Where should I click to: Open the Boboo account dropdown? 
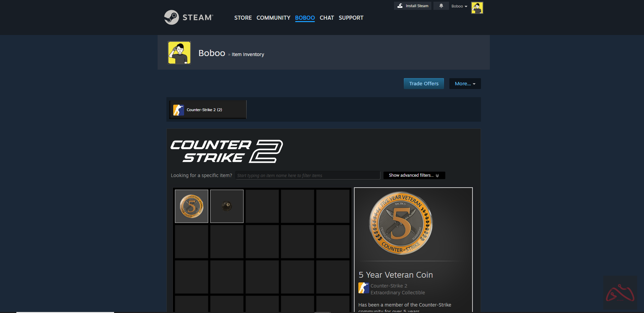pos(459,6)
